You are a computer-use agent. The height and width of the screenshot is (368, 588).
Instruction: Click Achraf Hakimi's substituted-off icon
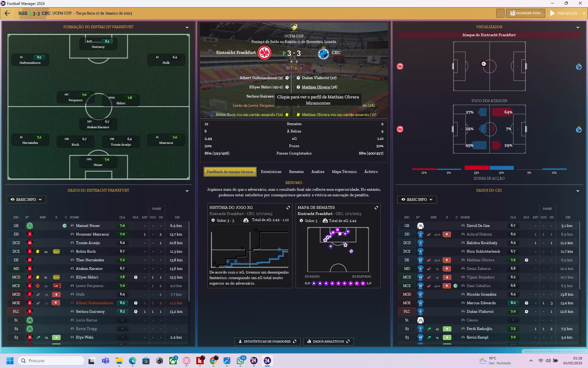coord(447,234)
